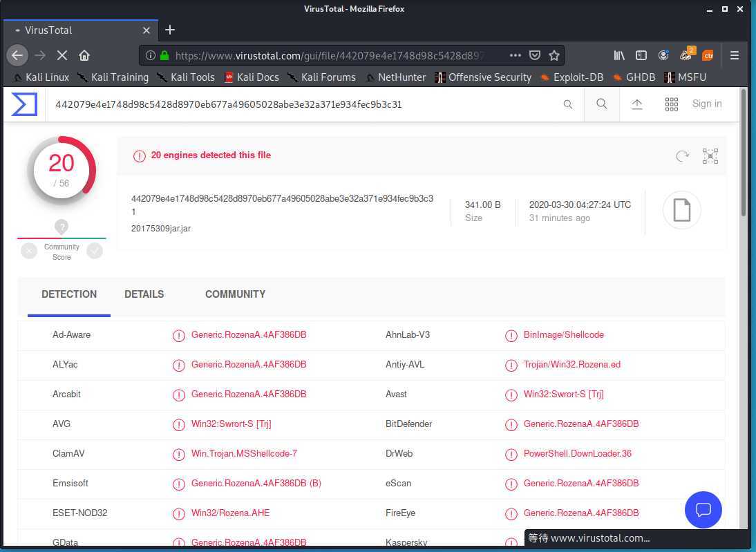756x552 pixels.
Task: Open the NetHunter bookmark
Action: click(x=396, y=77)
